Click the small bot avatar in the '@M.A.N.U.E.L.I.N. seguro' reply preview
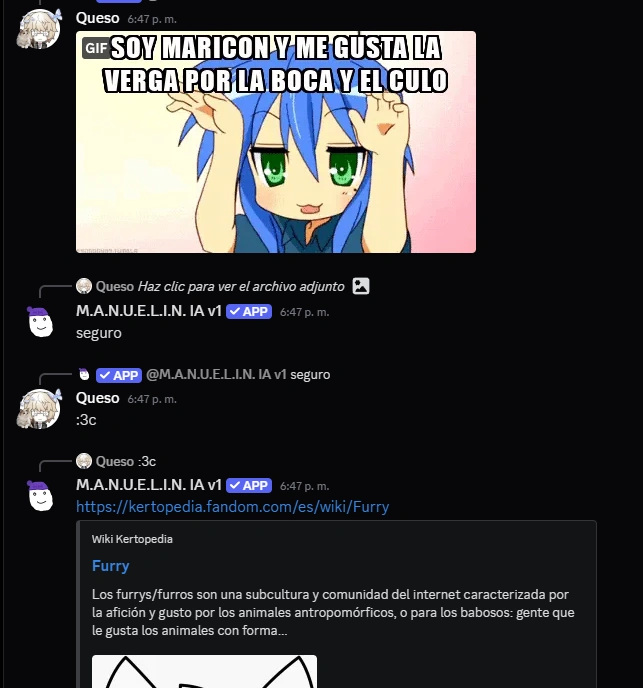 84,374
